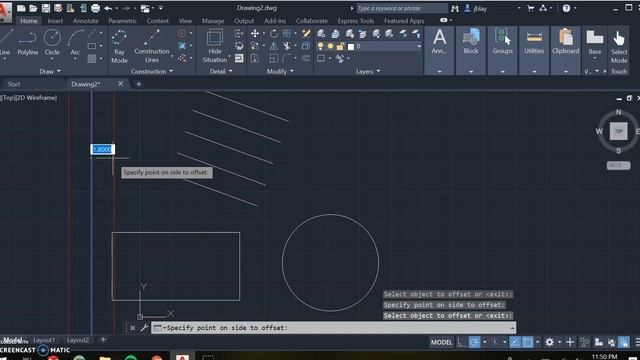The width and height of the screenshot is (640, 360).
Task: Open the Express Tools tab
Action: pos(356,21)
